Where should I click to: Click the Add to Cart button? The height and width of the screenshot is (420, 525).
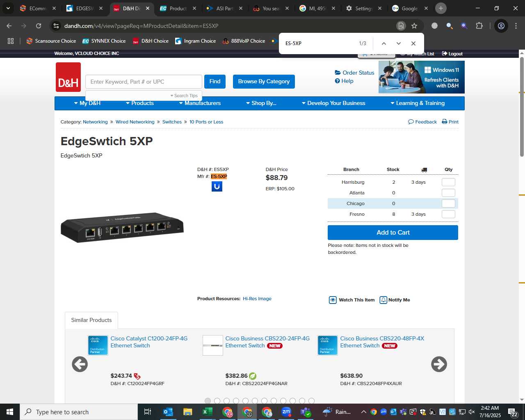(x=393, y=233)
